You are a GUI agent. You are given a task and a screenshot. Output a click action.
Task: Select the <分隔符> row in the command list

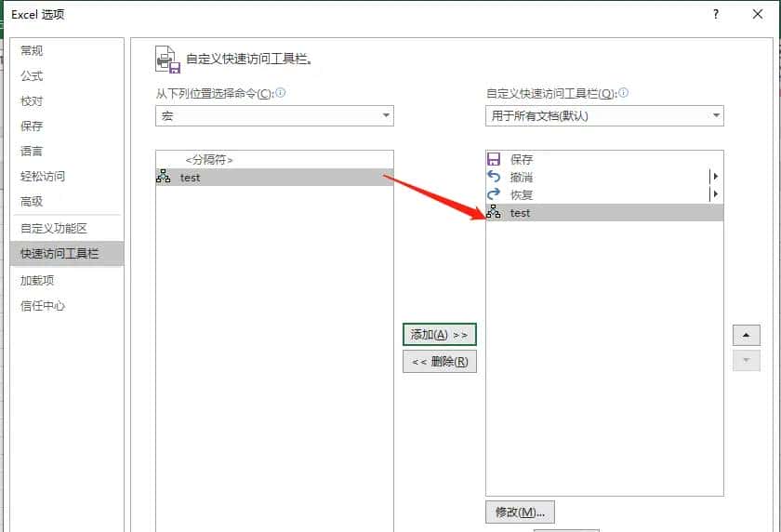click(274, 159)
